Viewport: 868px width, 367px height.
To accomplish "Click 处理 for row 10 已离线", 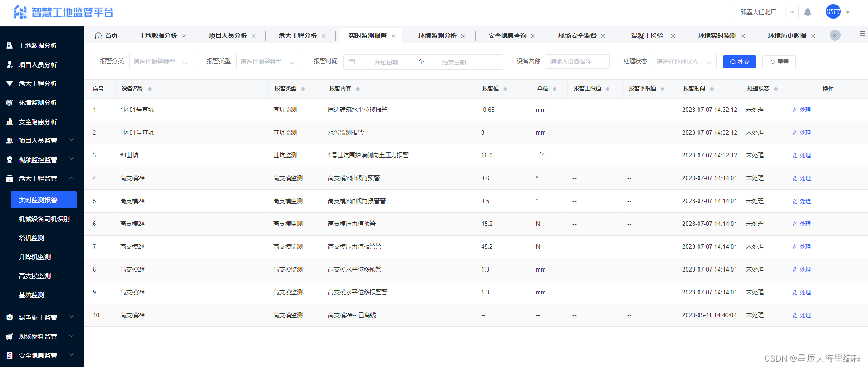I will click(802, 315).
